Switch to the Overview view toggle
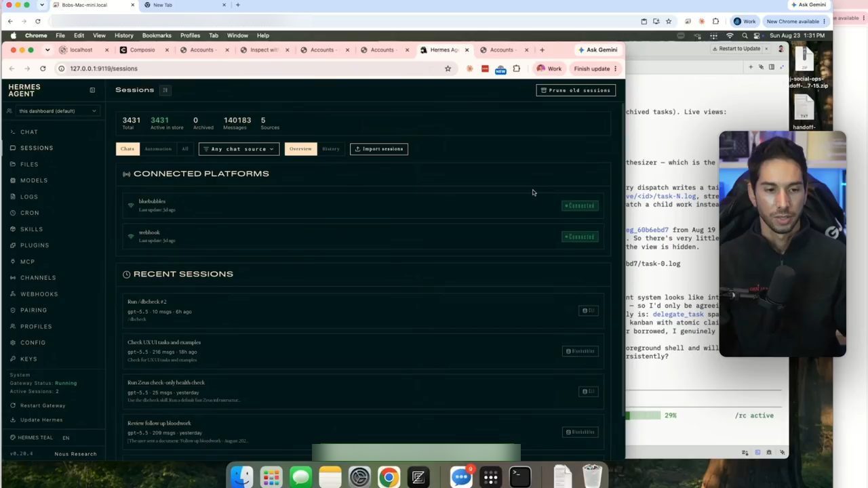 (x=300, y=149)
